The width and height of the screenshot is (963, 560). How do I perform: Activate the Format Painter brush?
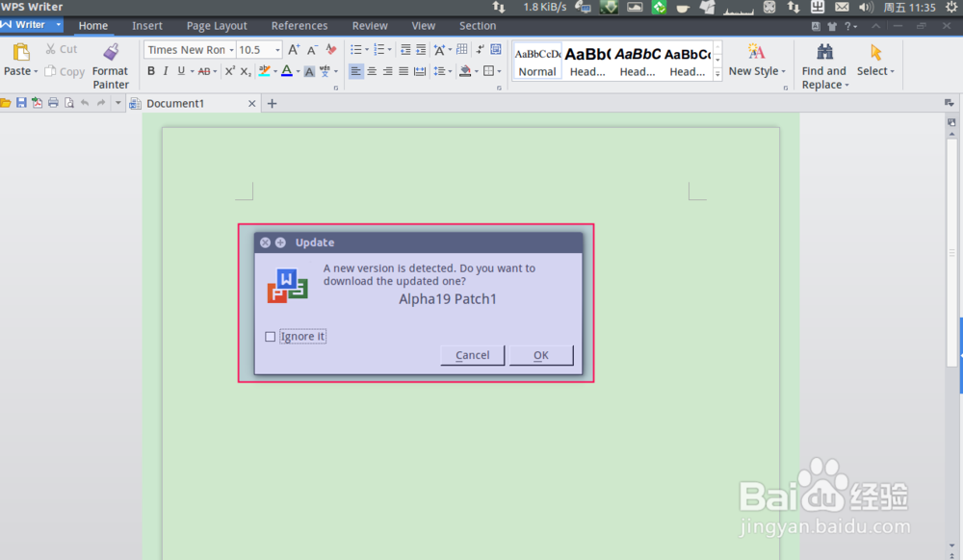click(111, 53)
